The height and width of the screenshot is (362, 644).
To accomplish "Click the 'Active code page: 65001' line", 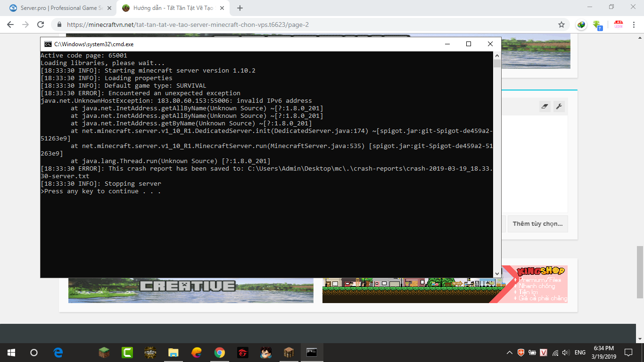I will [x=84, y=56].
